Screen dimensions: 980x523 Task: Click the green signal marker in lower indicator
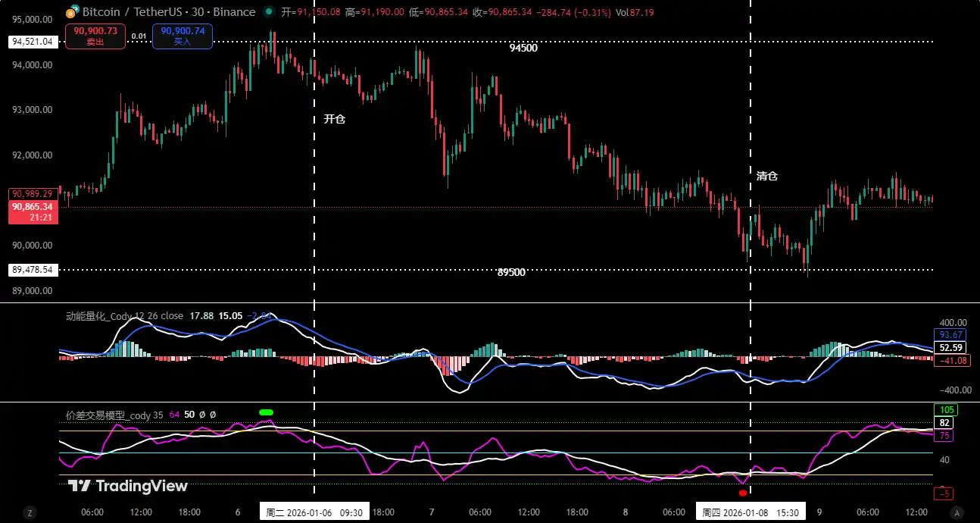[266, 412]
